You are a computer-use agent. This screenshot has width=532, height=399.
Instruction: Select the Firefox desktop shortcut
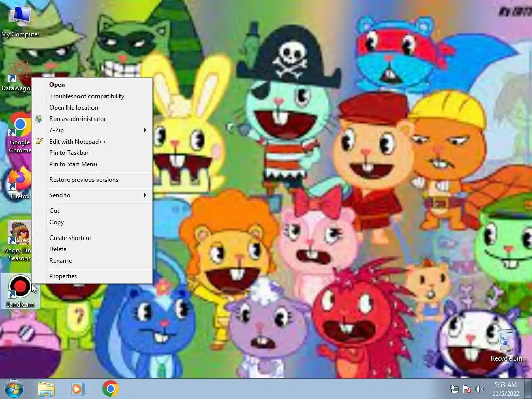20,183
